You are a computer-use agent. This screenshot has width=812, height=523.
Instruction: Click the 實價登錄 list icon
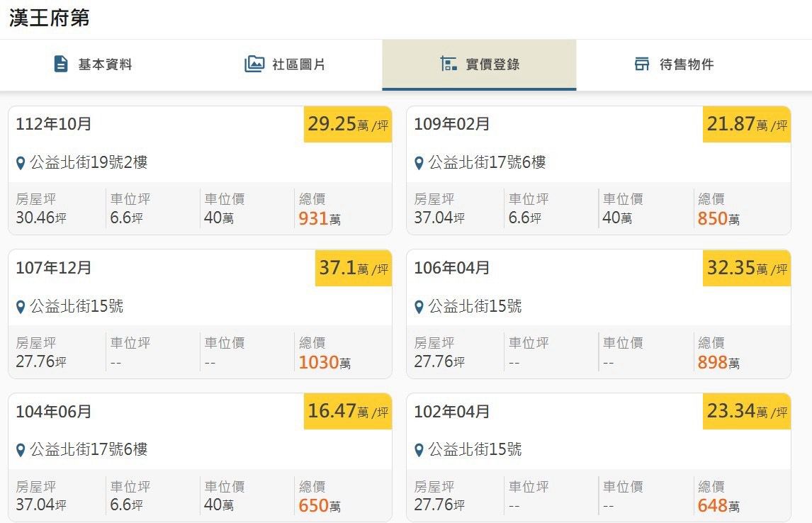[x=448, y=64]
